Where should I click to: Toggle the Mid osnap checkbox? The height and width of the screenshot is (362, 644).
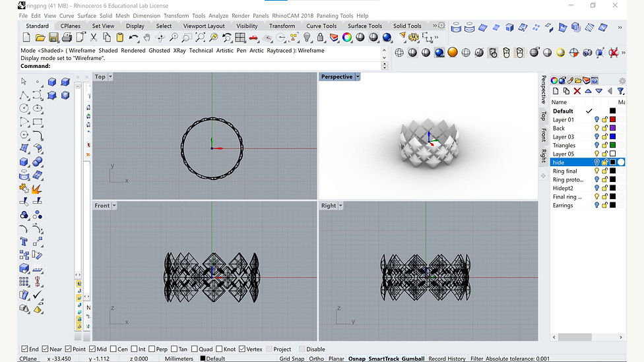[92, 349]
